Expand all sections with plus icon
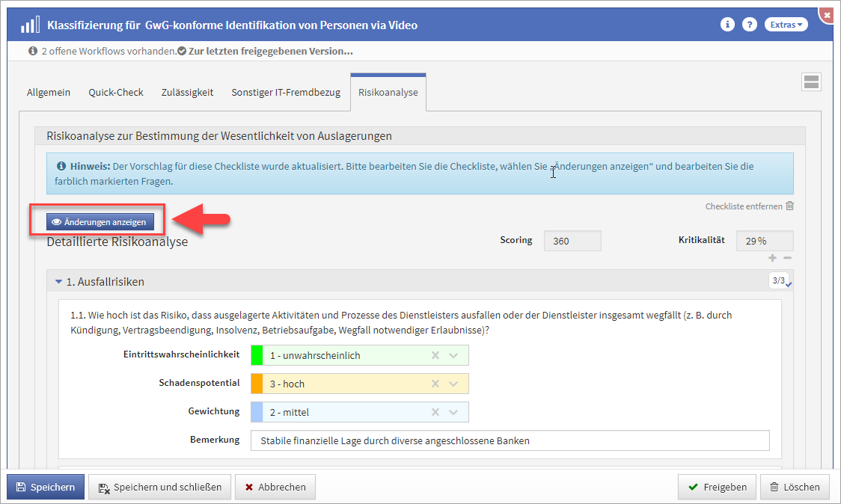This screenshot has height=504, width=841. (x=772, y=258)
